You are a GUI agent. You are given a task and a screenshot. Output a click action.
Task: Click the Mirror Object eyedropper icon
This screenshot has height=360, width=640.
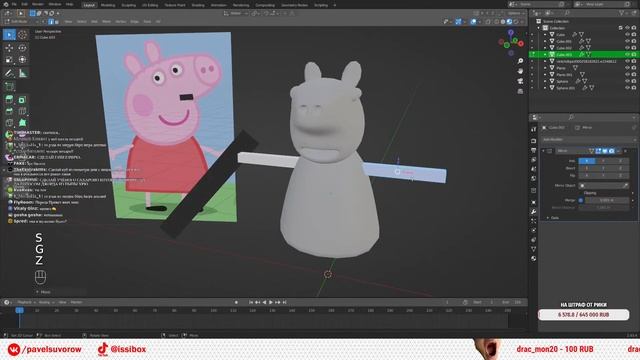click(625, 185)
